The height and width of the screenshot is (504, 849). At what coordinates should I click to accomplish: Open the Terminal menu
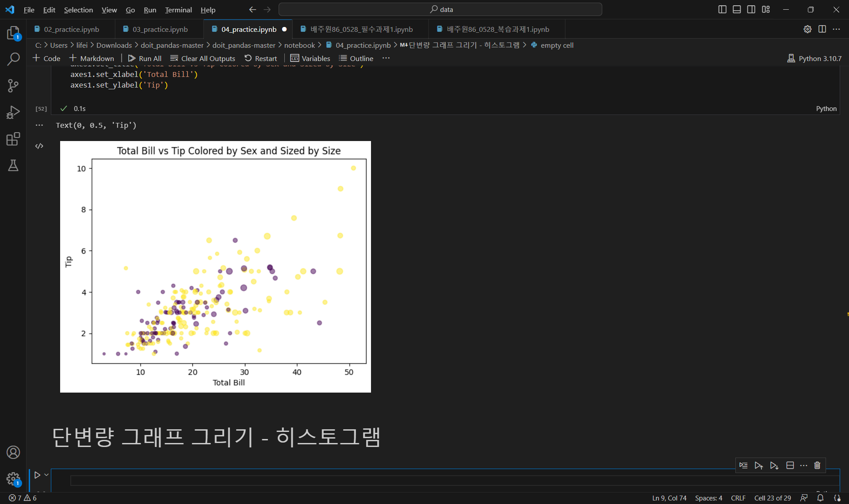click(178, 10)
